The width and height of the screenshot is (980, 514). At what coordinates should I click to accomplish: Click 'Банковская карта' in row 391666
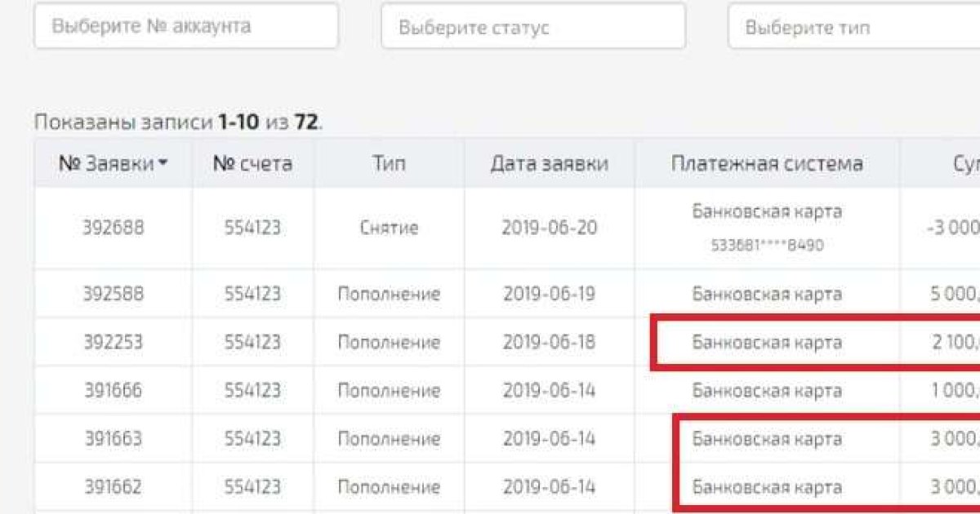[x=767, y=390]
